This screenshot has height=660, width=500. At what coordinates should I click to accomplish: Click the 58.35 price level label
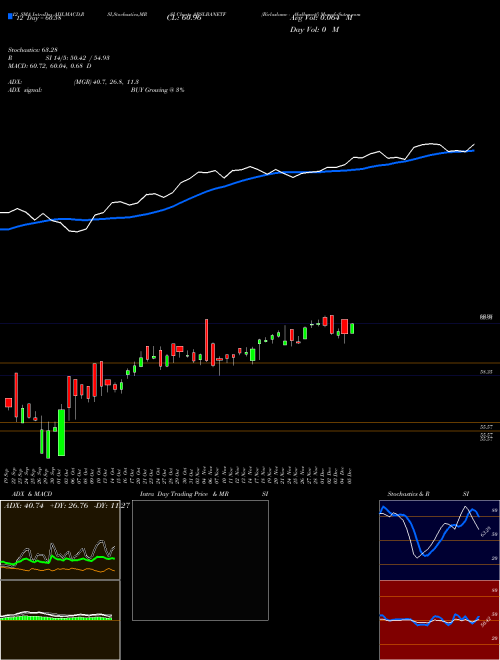[x=486, y=372]
